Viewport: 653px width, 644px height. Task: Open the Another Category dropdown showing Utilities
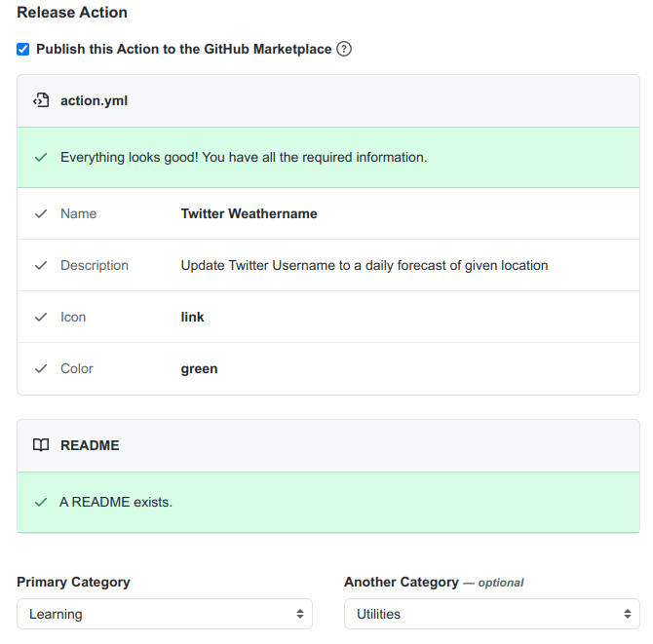point(492,614)
